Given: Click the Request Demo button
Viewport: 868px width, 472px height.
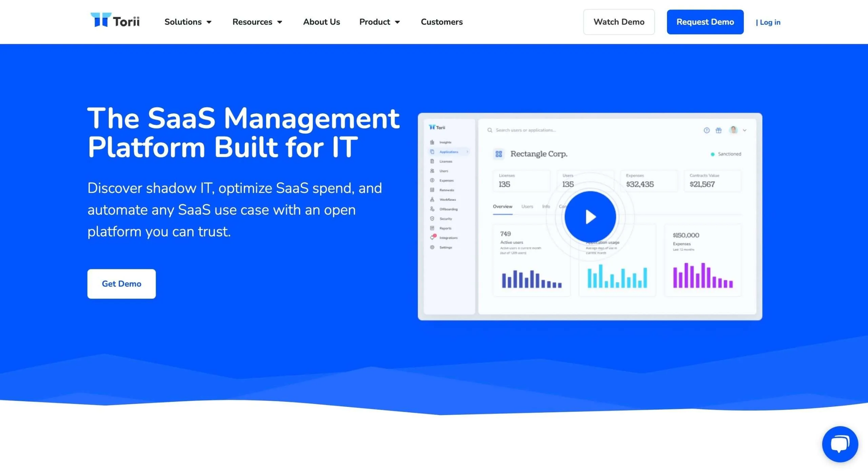Looking at the screenshot, I should (705, 22).
